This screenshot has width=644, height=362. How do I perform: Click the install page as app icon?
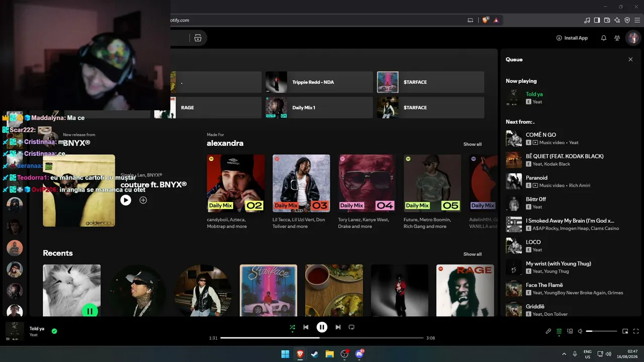pyautogui.click(x=470, y=20)
